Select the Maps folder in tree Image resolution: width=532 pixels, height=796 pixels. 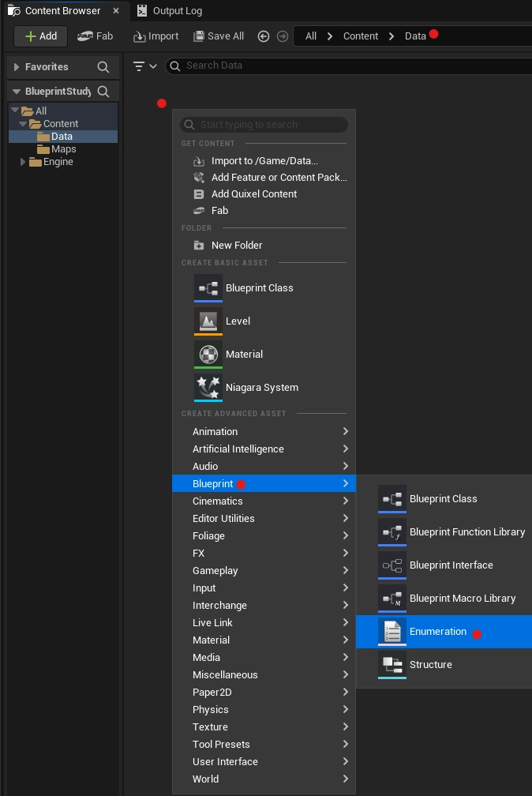click(x=64, y=149)
